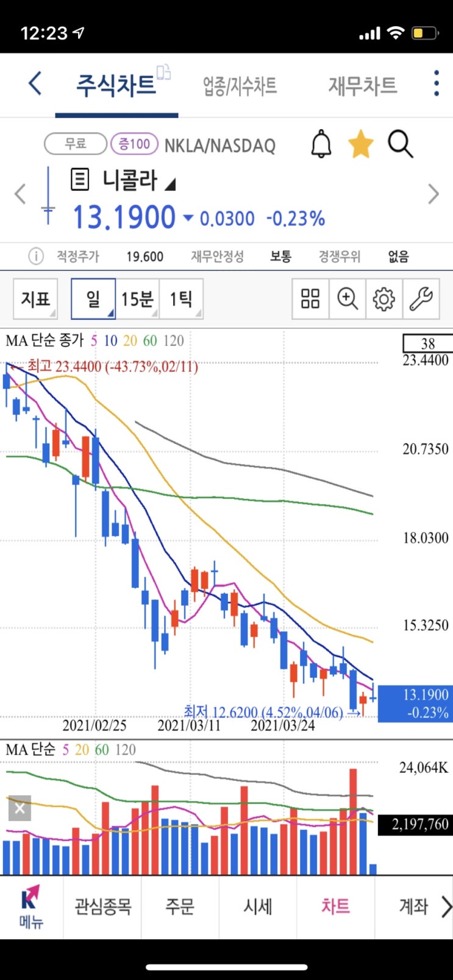Image resolution: width=453 pixels, height=980 pixels.
Task: Open 관심종목 in bottom navigation
Action: pyautogui.click(x=102, y=907)
